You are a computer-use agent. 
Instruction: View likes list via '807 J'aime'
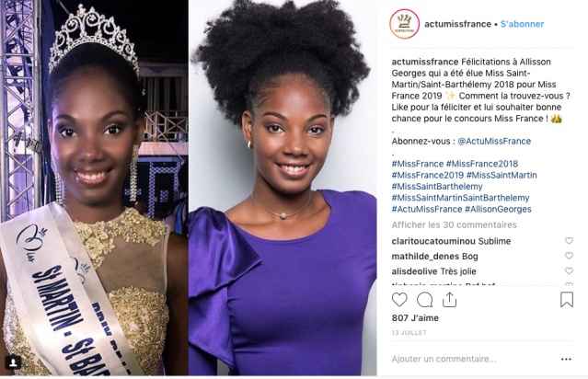point(415,318)
